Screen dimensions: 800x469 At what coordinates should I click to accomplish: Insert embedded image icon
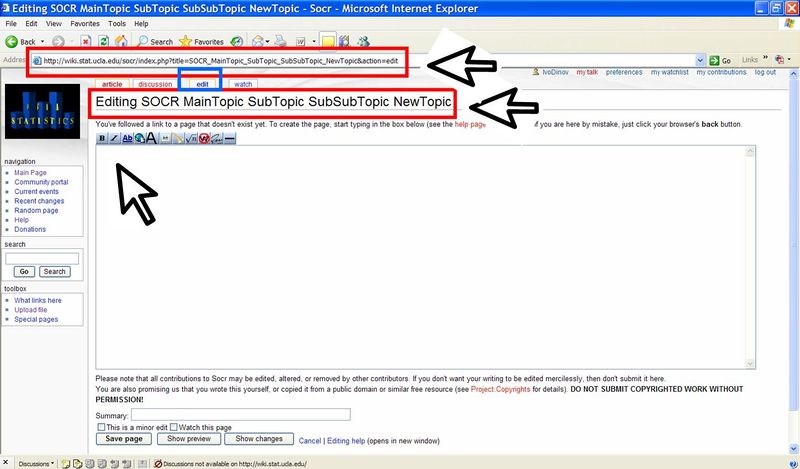click(165, 138)
